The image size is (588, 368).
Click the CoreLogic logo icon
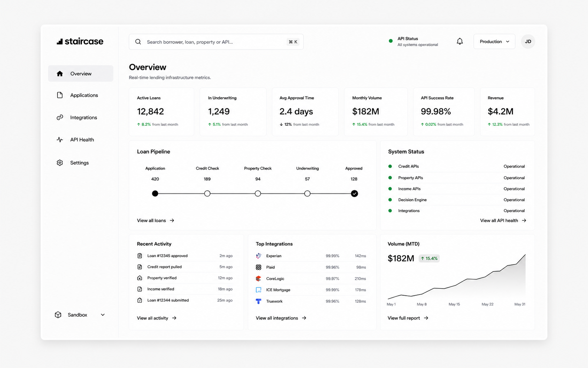pos(259,278)
